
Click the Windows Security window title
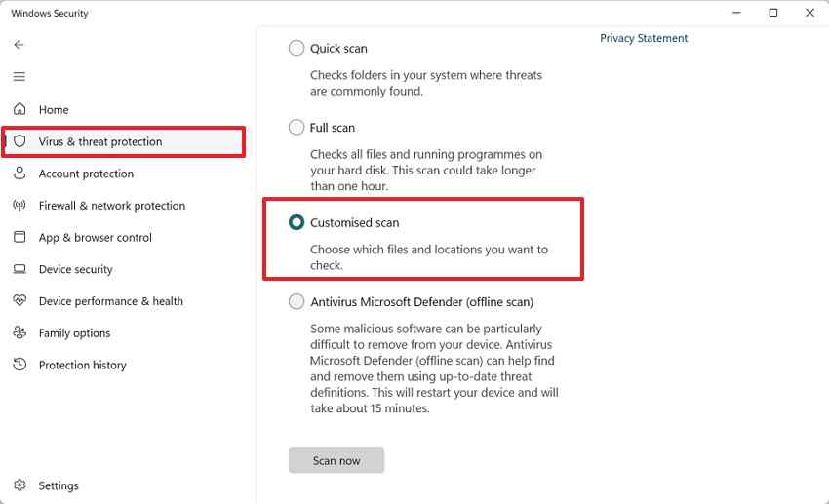pos(50,14)
